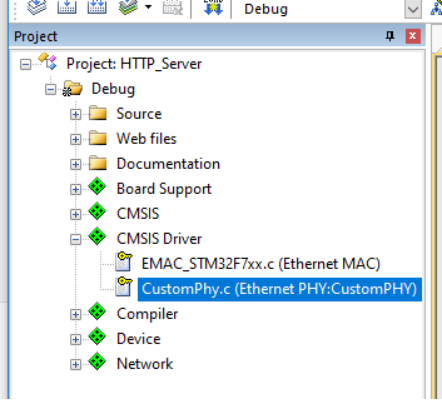442x400 pixels.
Task: Select CustomPhy.c Ethernet PHY file
Action: [x=279, y=289]
